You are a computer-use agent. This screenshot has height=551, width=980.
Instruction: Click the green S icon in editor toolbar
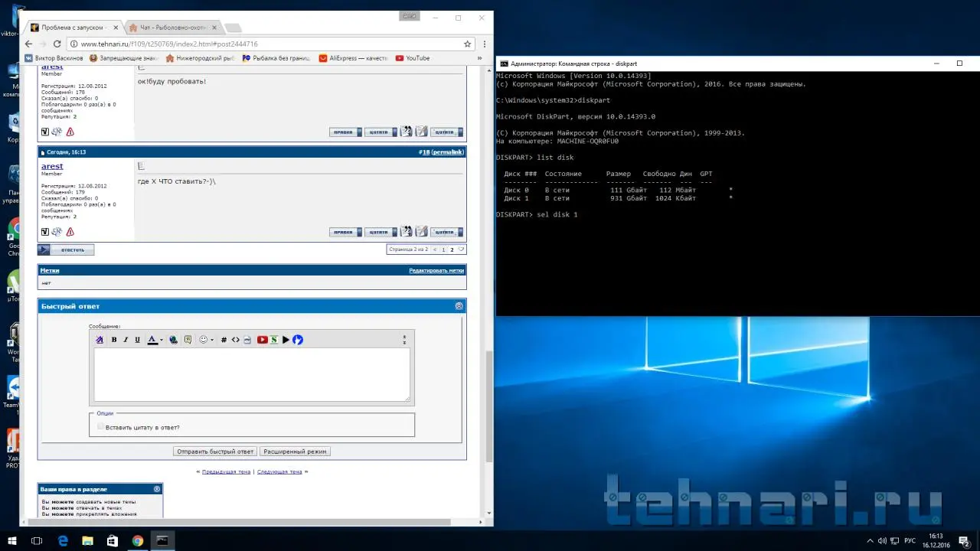(x=274, y=340)
